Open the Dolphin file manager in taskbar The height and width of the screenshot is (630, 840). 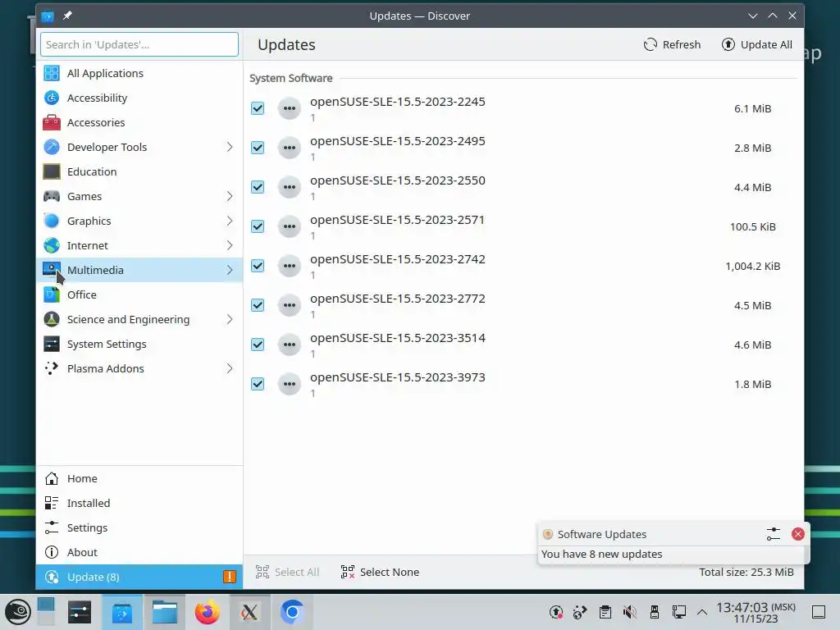164,612
